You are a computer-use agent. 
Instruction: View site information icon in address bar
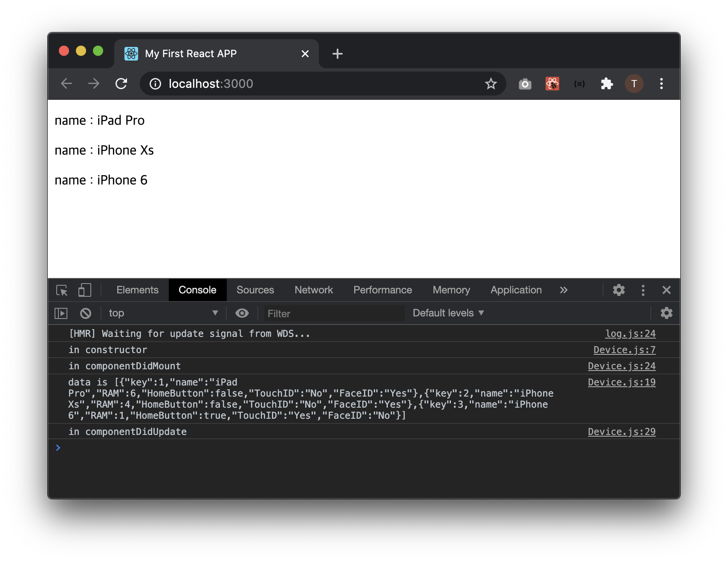(155, 84)
